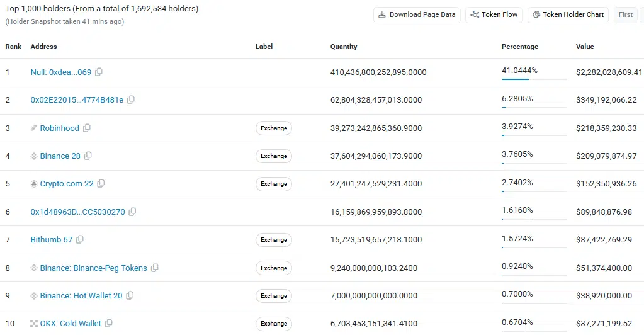
Task: Select quantity 39,273,242,865,360.9000
Action: coord(376,128)
